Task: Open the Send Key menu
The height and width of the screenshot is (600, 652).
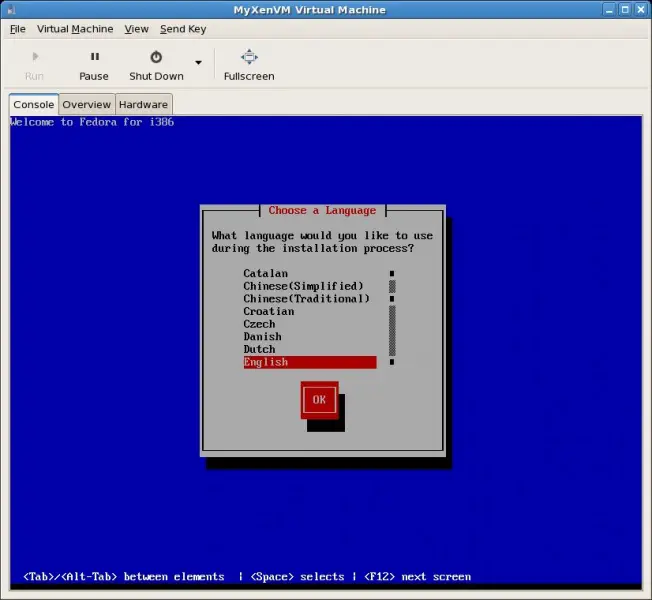Action: point(183,29)
